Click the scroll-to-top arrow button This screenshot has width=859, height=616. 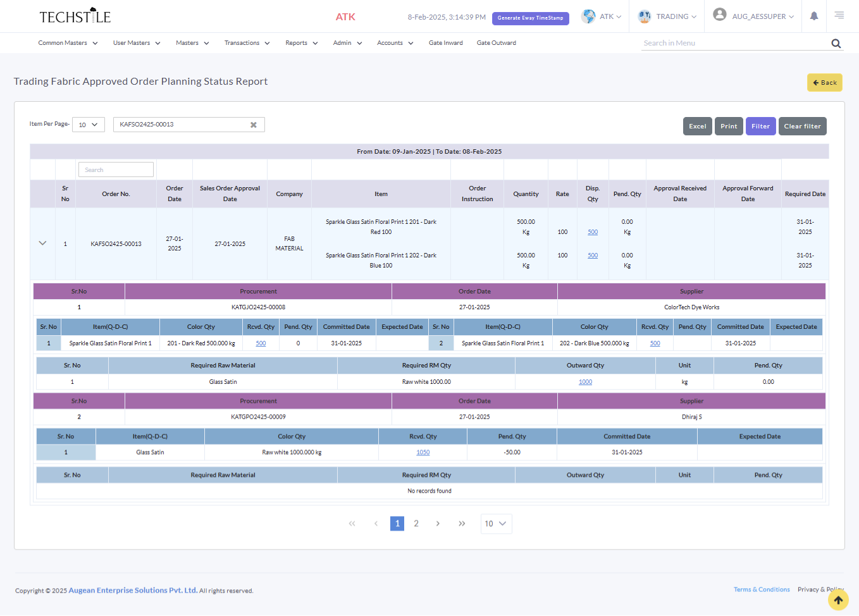pyautogui.click(x=838, y=600)
